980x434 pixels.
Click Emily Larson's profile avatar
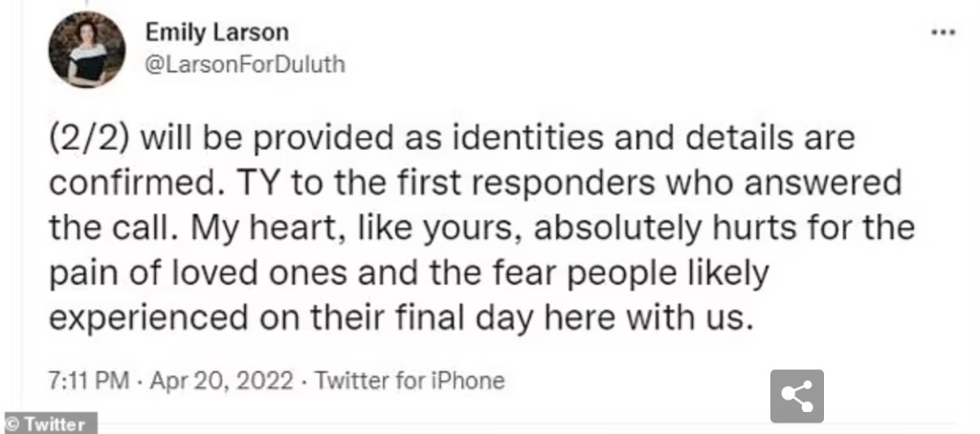(x=87, y=50)
